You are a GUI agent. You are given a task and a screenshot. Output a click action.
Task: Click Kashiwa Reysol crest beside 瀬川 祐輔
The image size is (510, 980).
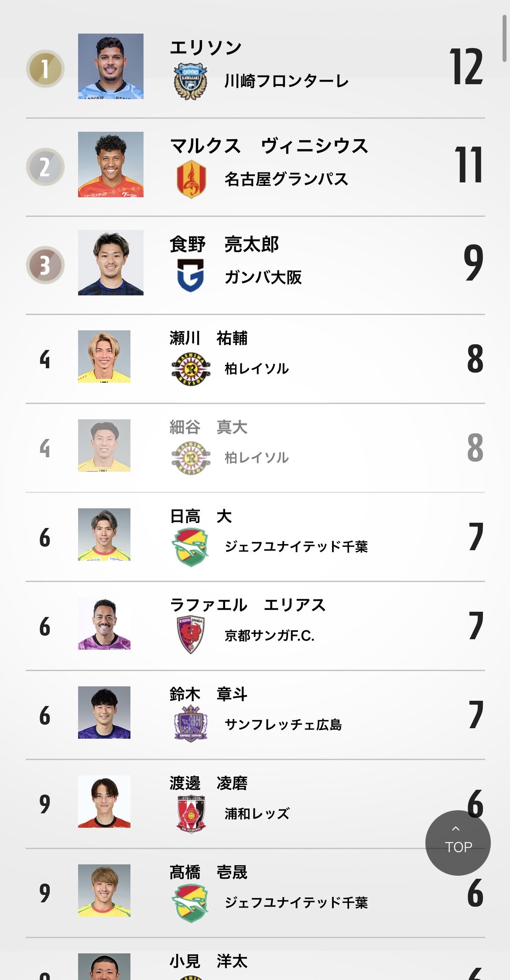coord(191,369)
